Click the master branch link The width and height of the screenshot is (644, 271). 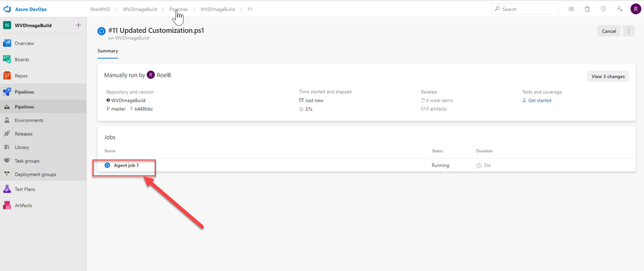click(x=119, y=109)
